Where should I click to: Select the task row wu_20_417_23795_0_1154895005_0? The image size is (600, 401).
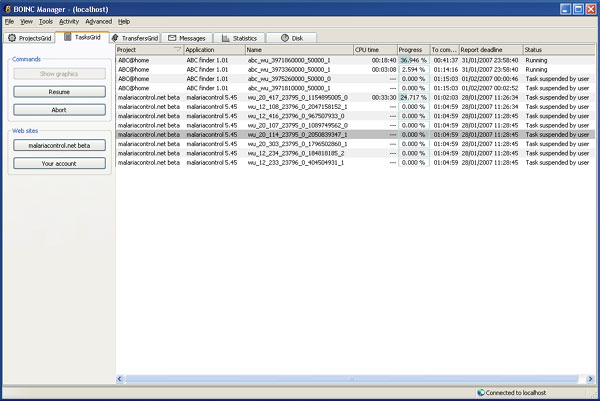pyautogui.click(x=297, y=97)
